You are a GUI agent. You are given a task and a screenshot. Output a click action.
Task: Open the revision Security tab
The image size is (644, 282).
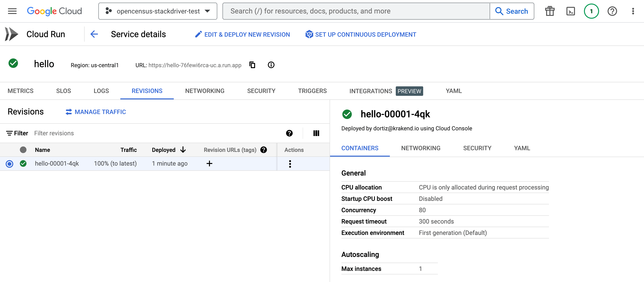(477, 148)
